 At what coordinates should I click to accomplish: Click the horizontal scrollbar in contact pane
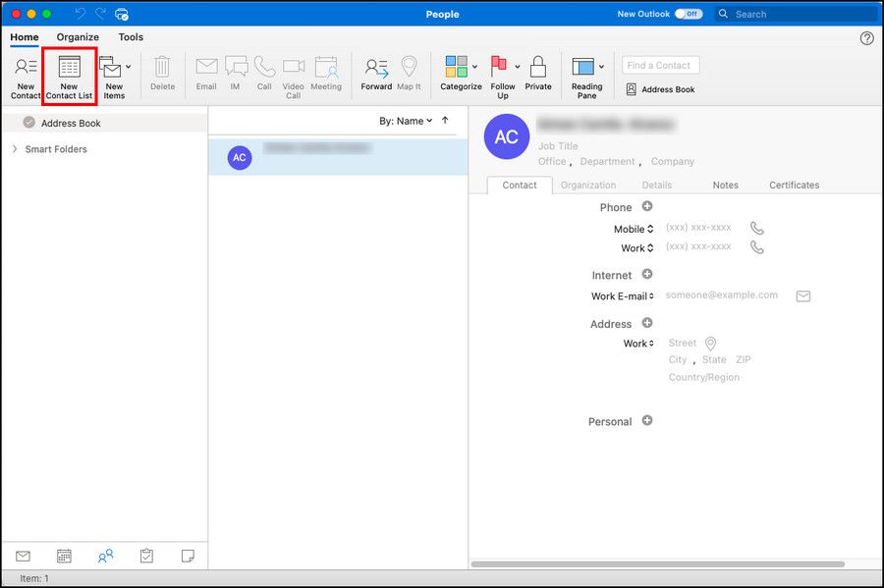point(657,564)
